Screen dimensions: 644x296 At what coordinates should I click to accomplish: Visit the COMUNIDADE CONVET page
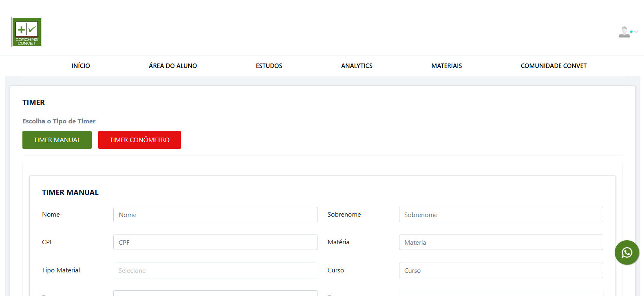(x=554, y=66)
